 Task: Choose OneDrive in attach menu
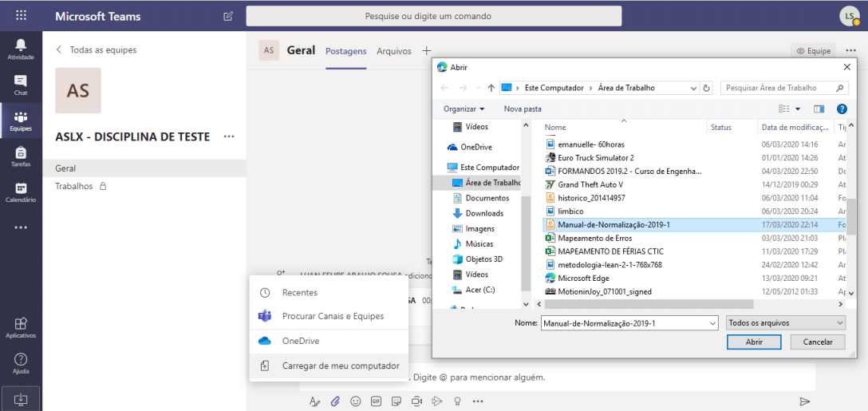(x=329, y=342)
